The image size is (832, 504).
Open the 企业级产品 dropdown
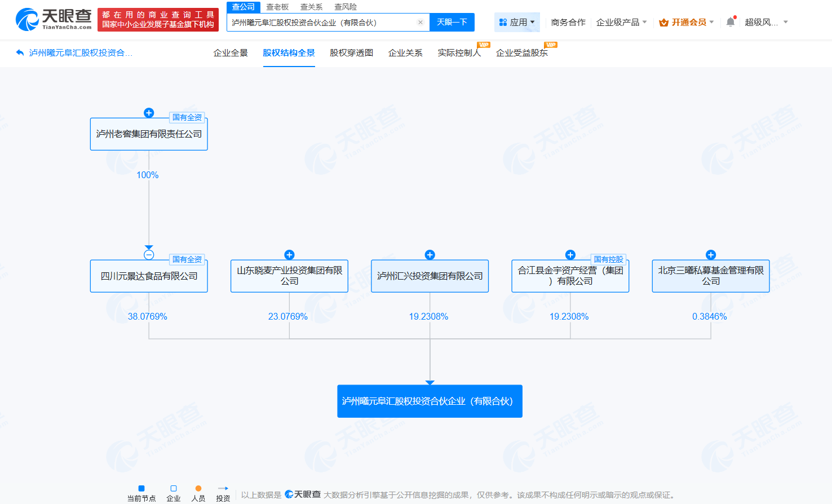[618, 21]
